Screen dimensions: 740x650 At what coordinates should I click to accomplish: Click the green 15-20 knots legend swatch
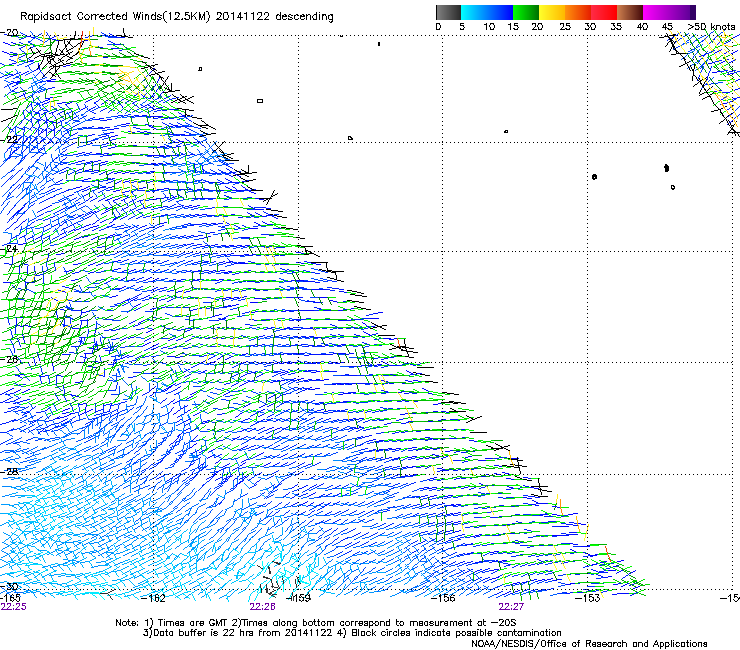point(526,12)
